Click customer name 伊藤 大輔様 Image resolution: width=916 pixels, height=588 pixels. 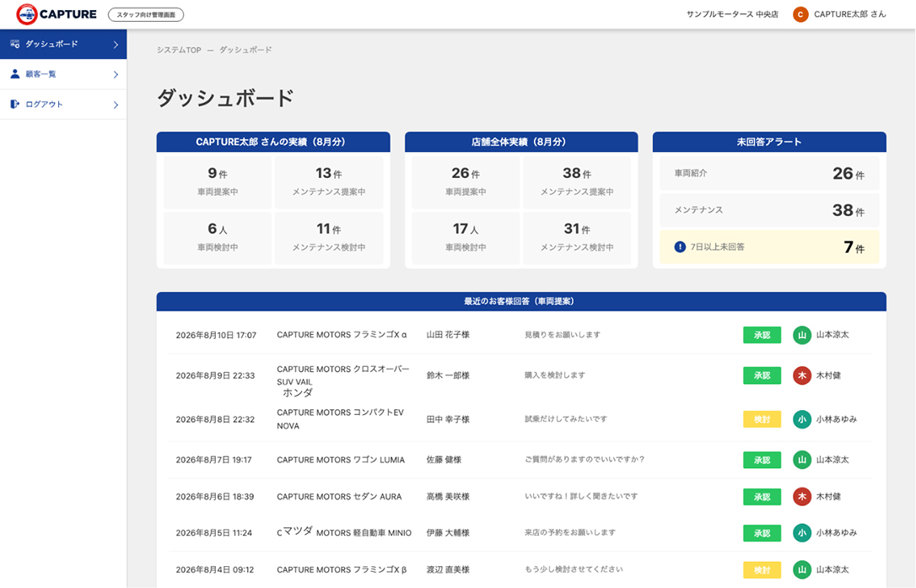(x=448, y=532)
